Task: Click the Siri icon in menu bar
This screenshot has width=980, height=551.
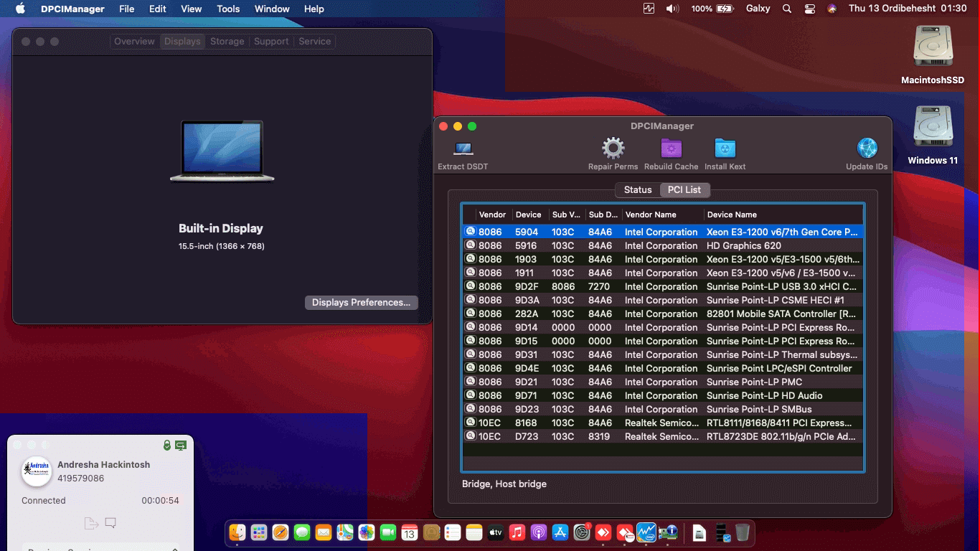Action: coord(832,9)
